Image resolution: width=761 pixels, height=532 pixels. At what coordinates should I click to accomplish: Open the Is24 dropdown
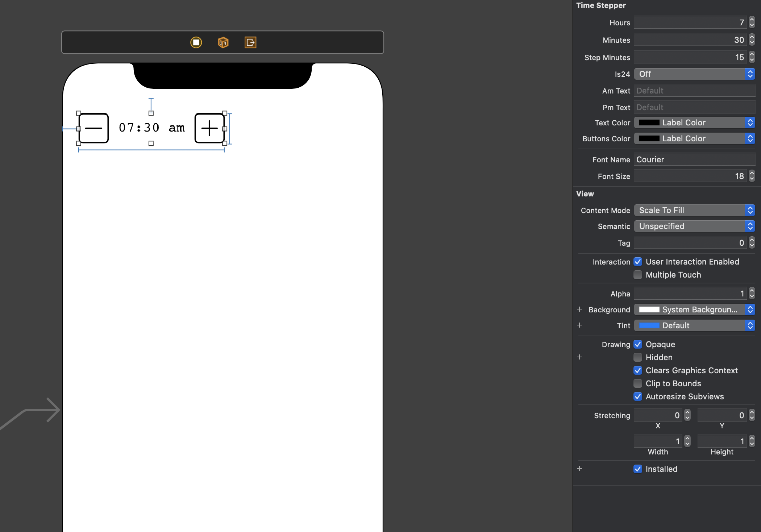pos(694,74)
